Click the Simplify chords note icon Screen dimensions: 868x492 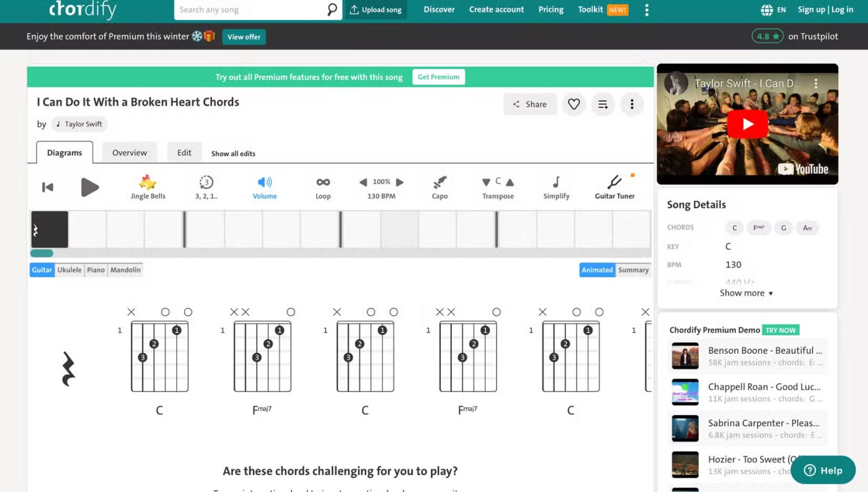pos(556,182)
